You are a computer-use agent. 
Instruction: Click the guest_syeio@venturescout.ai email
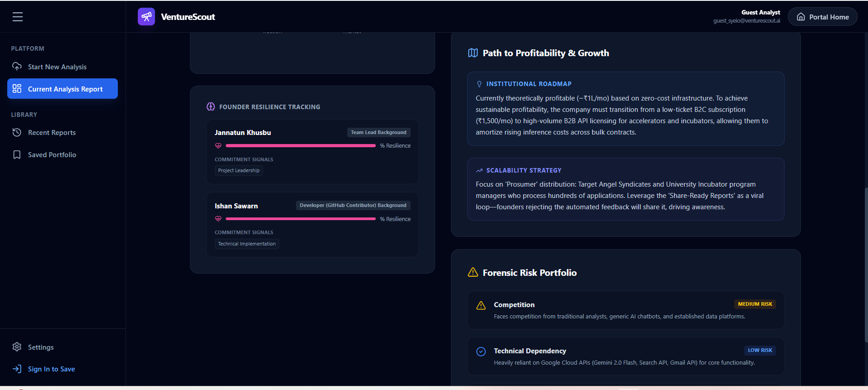point(747,21)
